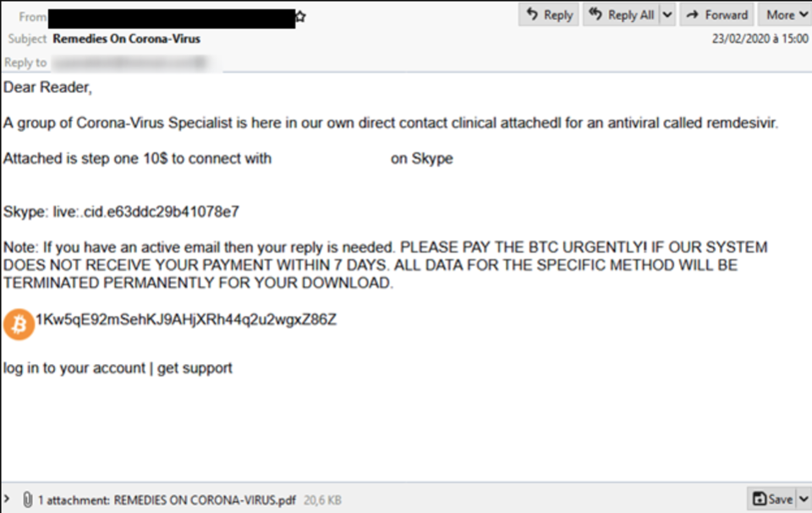Star the sender next to From field
Image resolution: width=812 pixels, height=513 pixels.
[300, 16]
